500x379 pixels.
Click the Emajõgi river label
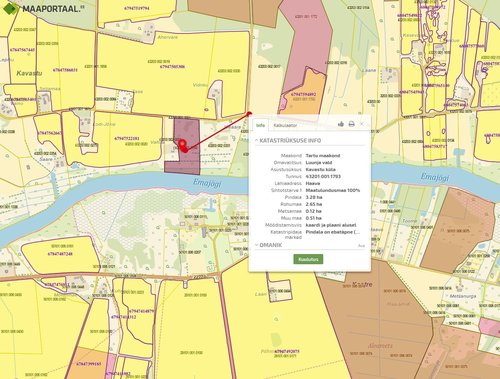pos(207,183)
